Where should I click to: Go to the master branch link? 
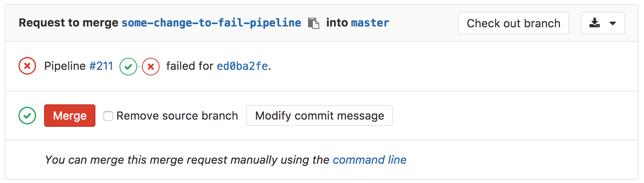370,23
